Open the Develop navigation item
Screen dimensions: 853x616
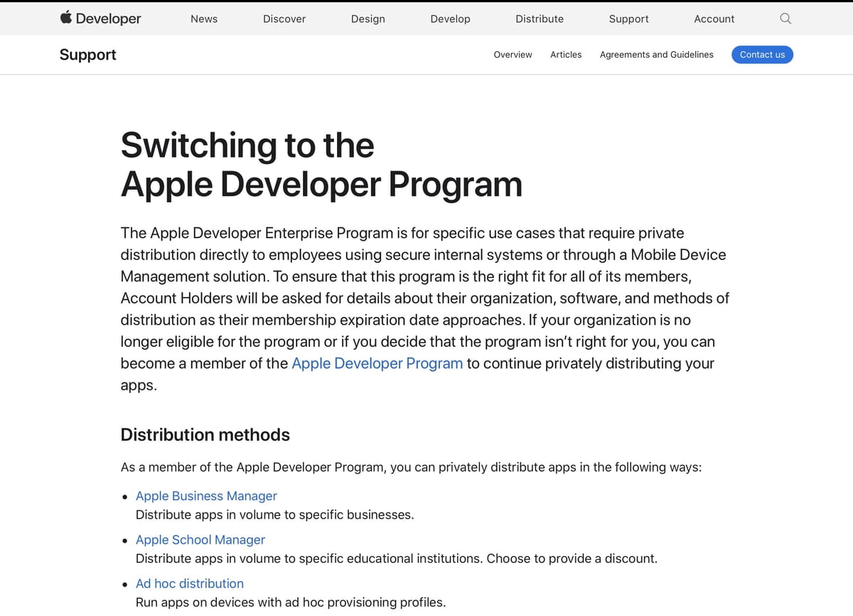pyautogui.click(x=451, y=19)
